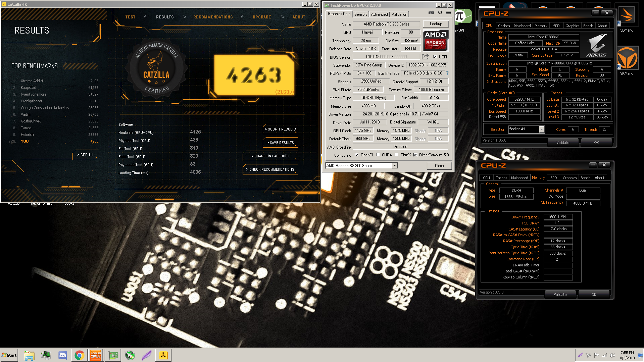Image resolution: width=644 pixels, height=362 pixels.
Task: Open the Advanced tab in GPU-Z
Action: click(x=379, y=14)
